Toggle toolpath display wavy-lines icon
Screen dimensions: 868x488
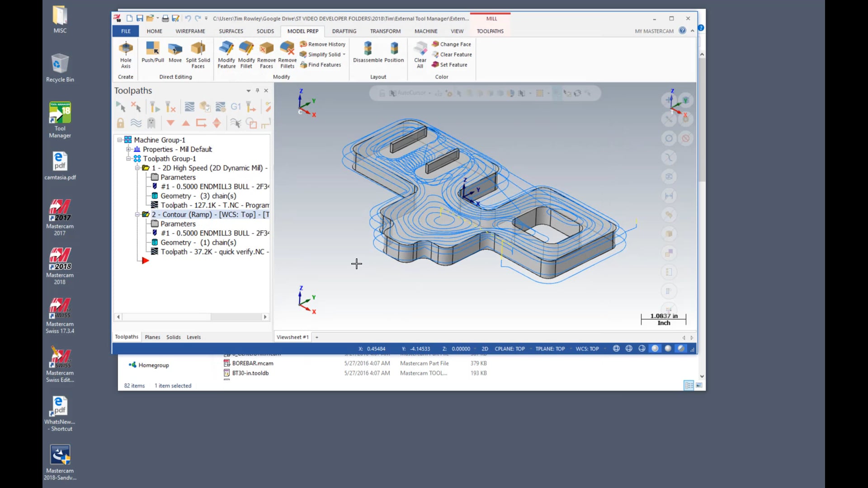136,123
